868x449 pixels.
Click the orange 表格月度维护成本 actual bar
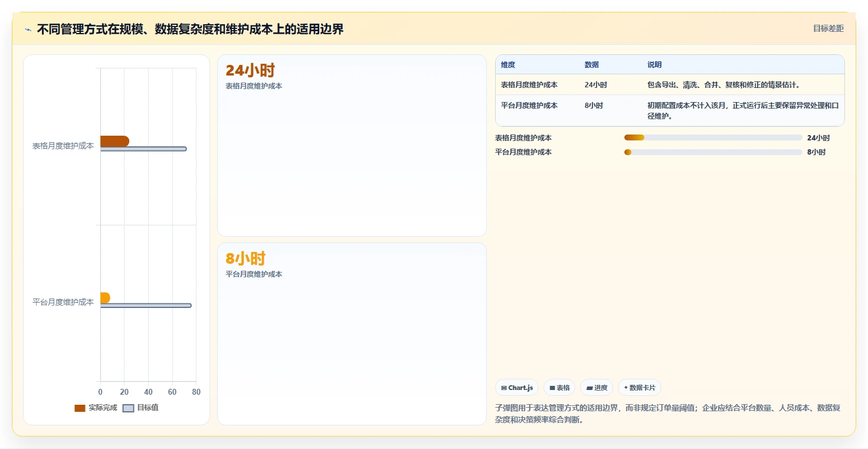[x=114, y=141]
